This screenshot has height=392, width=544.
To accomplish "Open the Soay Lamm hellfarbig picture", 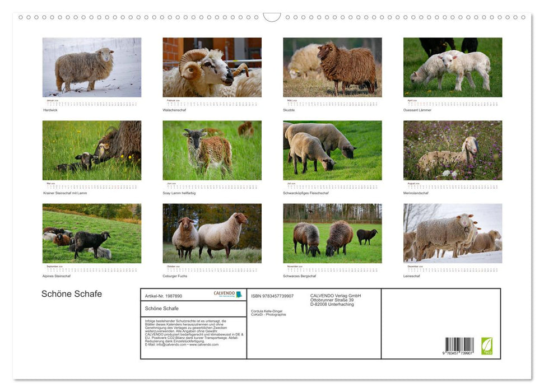I will click(212, 150).
